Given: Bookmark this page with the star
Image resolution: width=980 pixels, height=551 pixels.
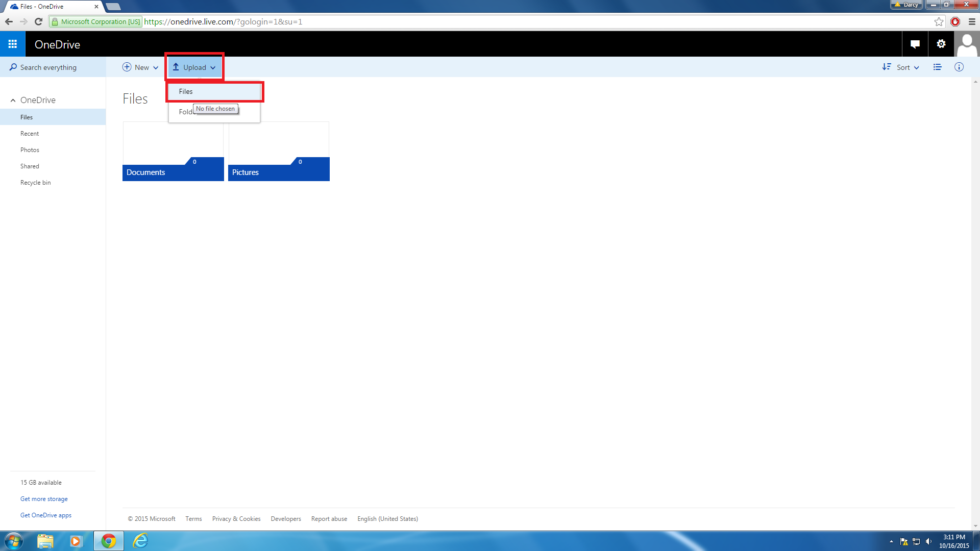Looking at the screenshot, I should 939,21.
